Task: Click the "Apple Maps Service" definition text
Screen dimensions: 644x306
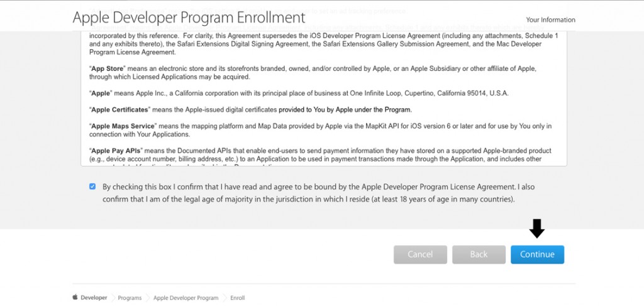Action: click(x=320, y=130)
